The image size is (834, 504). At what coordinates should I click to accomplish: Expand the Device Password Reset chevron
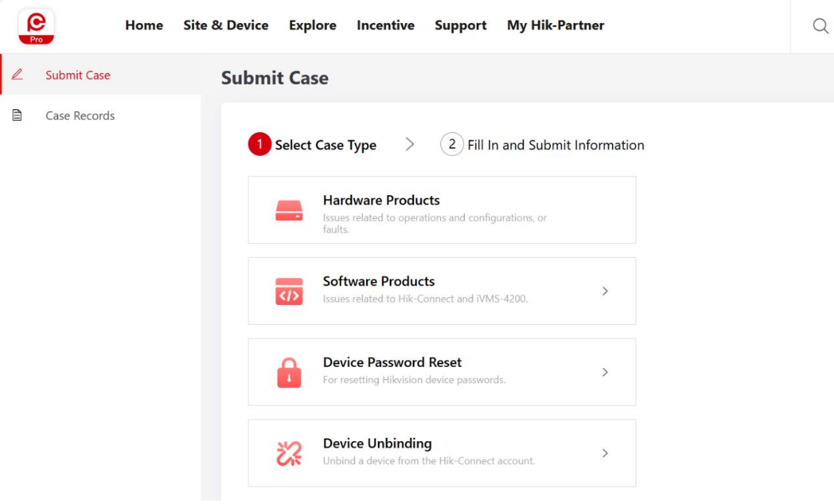click(604, 372)
